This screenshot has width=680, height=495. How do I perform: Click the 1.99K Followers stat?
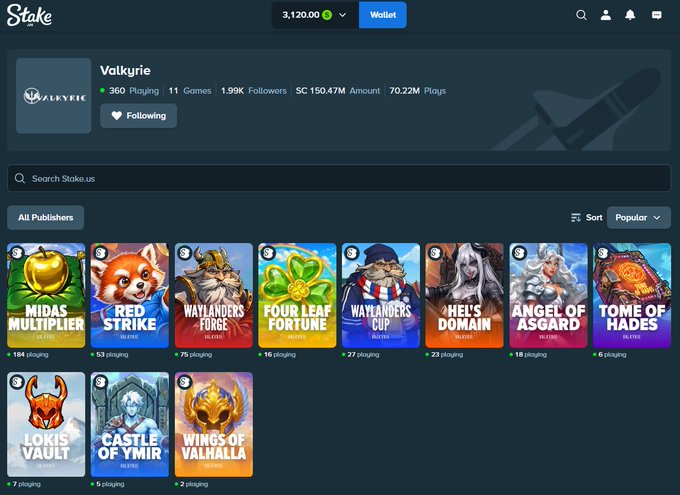tap(254, 91)
